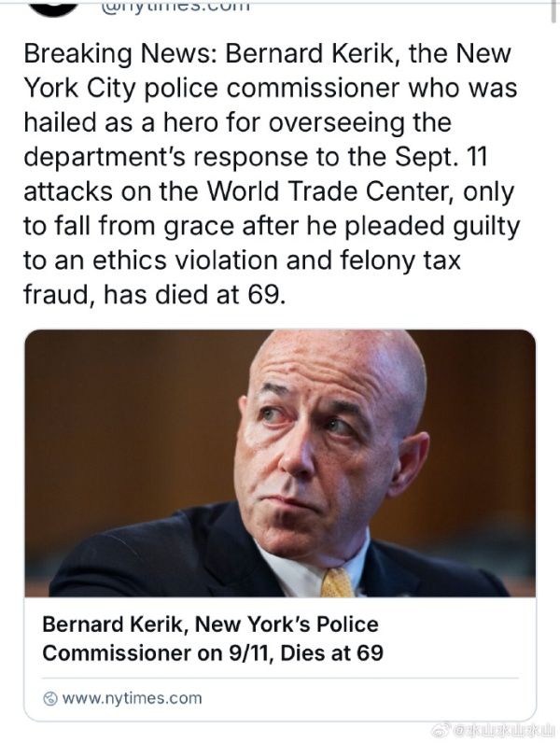Tap the profile avatar at top left
The image size is (560, 743).
tap(52, 6)
